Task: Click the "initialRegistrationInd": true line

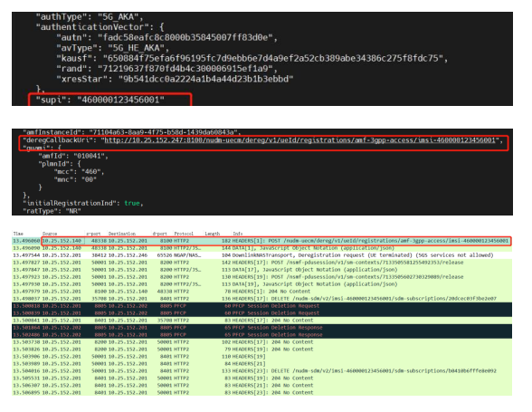Action: (83, 203)
